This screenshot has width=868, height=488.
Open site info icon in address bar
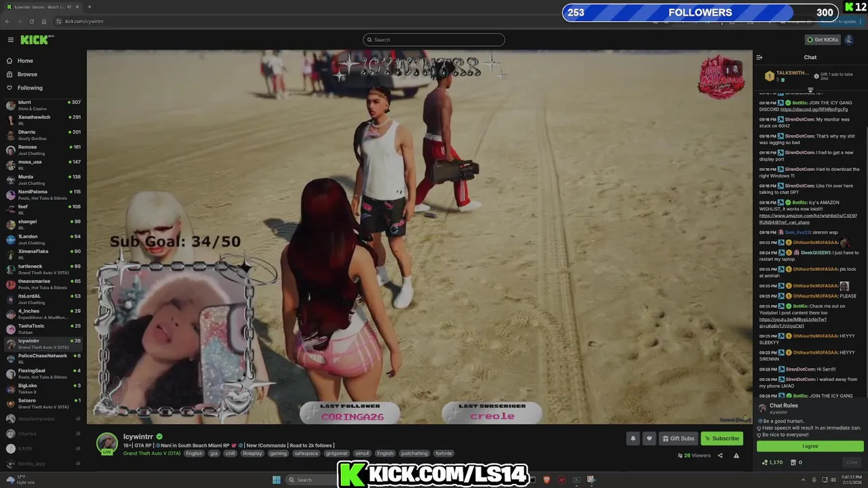59,21
